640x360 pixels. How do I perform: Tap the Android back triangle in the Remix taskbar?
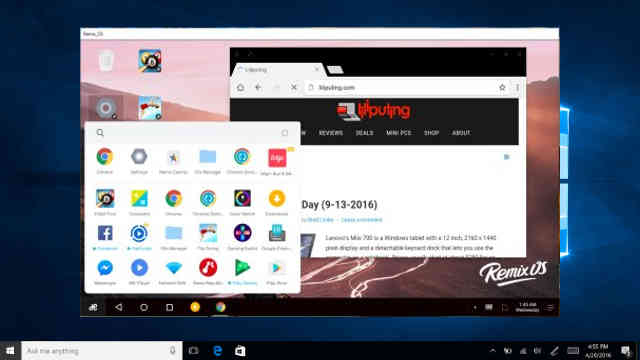point(119,307)
